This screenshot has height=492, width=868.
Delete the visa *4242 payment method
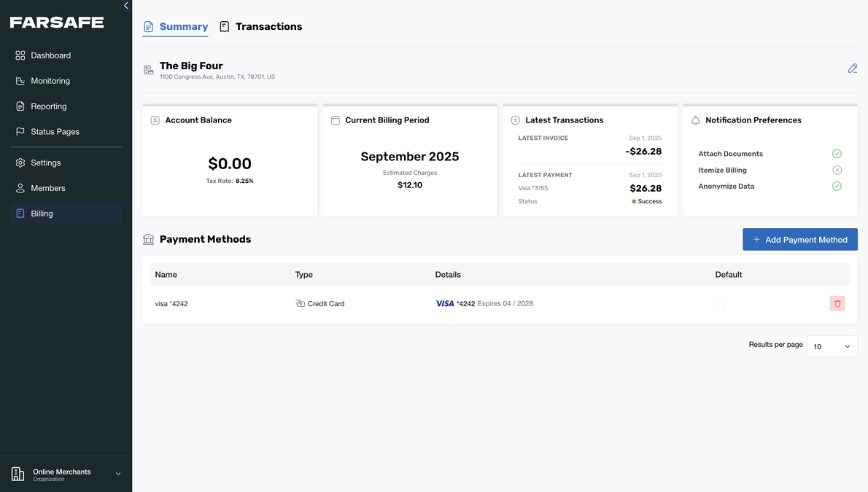837,302
